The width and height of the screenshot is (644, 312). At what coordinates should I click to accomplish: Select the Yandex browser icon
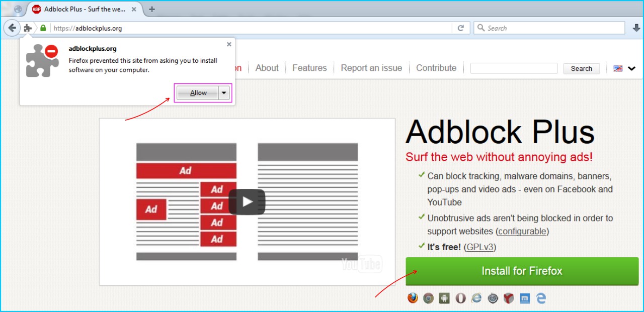click(x=509, y=298)
